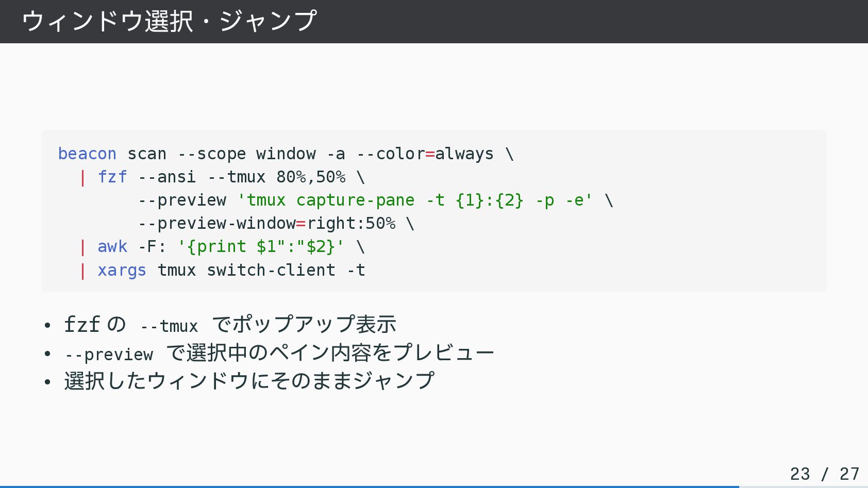Click the "80%,50%" size value in code
Viewport: 868px width, 488px height.
pyautogui.click(x=311, y=177)
